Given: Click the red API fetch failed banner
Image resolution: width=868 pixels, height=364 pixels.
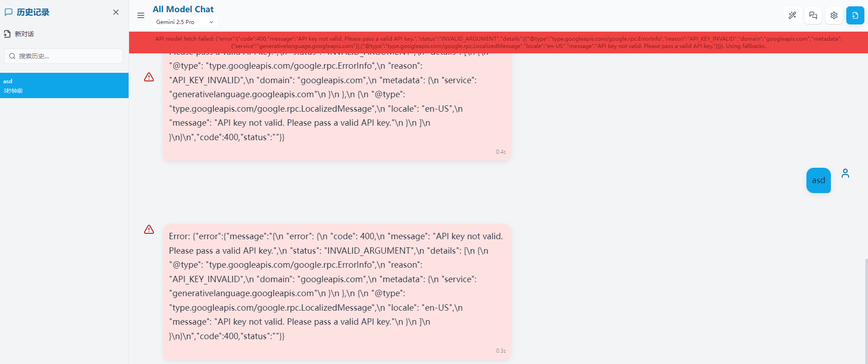Looking at the screenshot, I should [499, 43].
